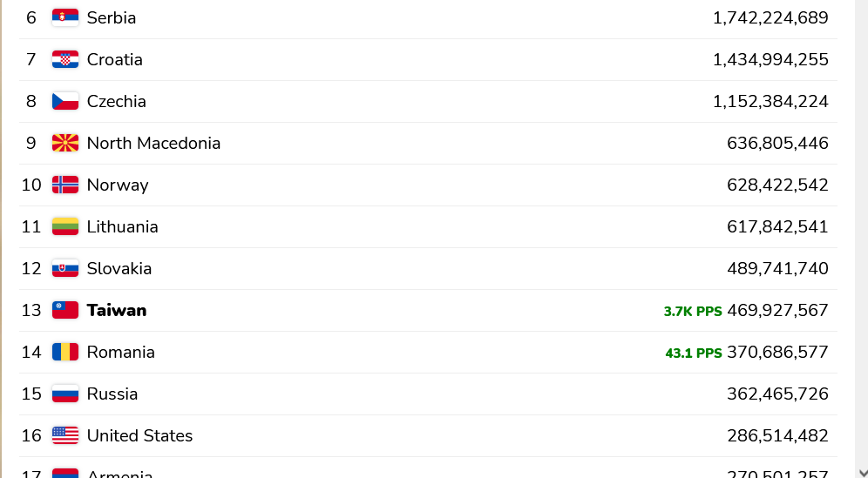
Task: Open the bold Taiwan country name
Action: (x=117, y=310)
